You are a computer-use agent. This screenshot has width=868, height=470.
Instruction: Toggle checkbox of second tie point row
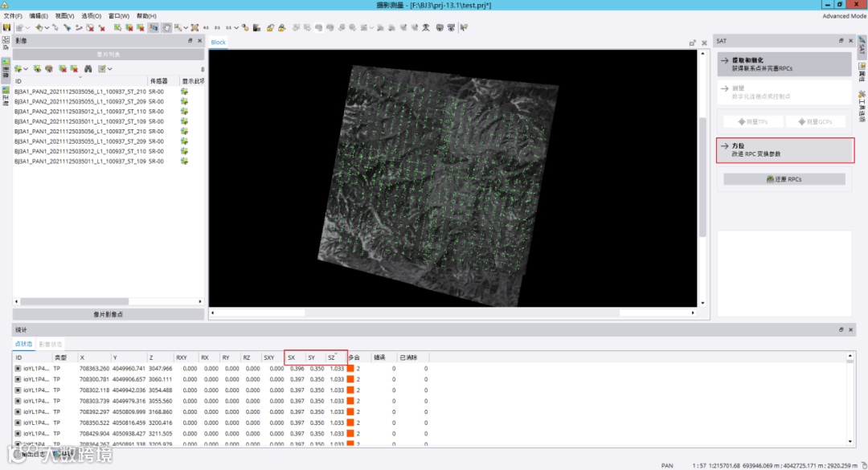tap(18, 379)
